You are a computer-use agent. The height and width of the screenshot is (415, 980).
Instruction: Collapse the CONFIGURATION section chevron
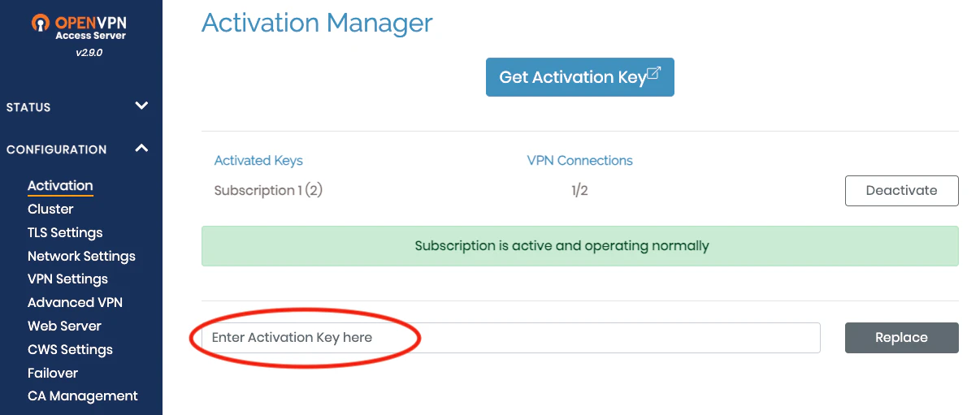pos(141,148)
